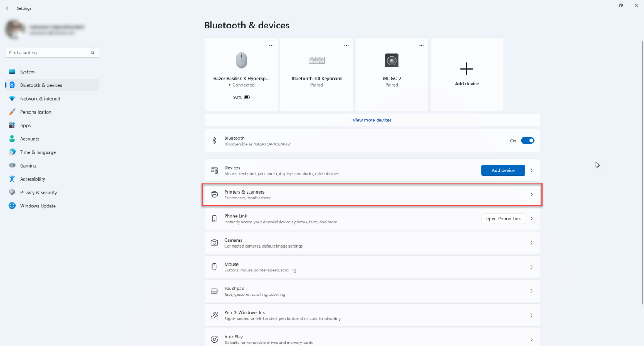Select the Bluetooth & devices sidebar icon
This screenshot has width=644, height=346.
(x=12, y=85)
